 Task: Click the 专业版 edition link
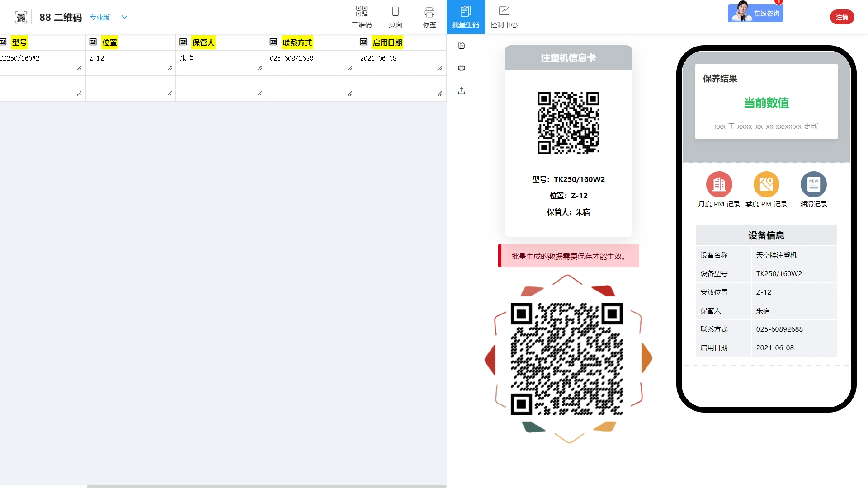pos(99,17)
